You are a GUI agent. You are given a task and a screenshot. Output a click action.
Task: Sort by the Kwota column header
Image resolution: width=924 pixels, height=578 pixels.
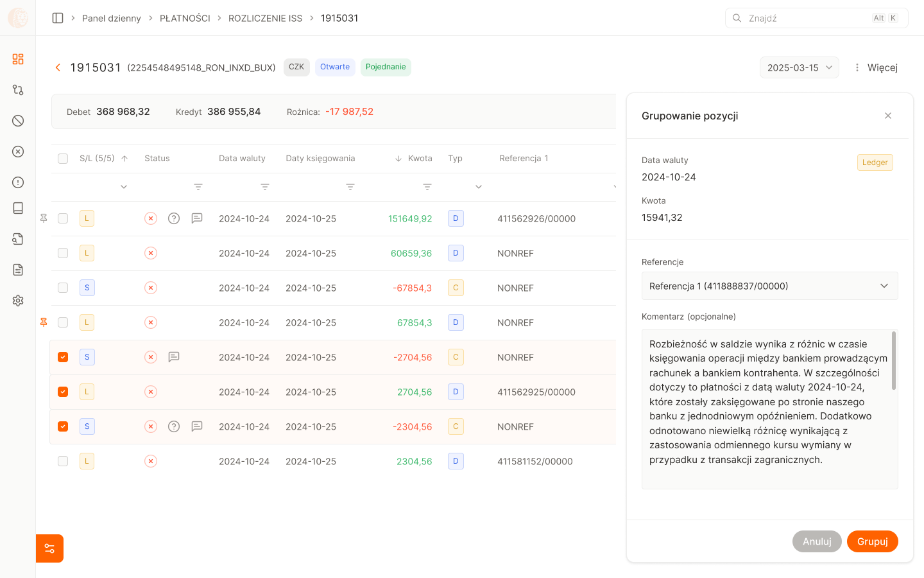(413, 159)
